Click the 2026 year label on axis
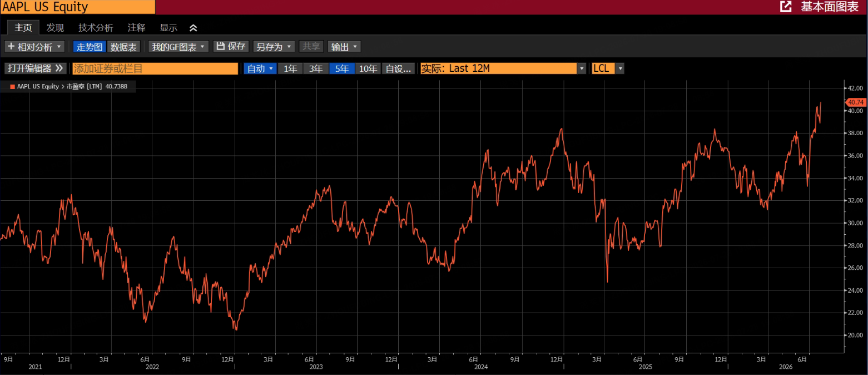Image resolution: width=868 pixels, height=375 pixels. pos(785,367)
